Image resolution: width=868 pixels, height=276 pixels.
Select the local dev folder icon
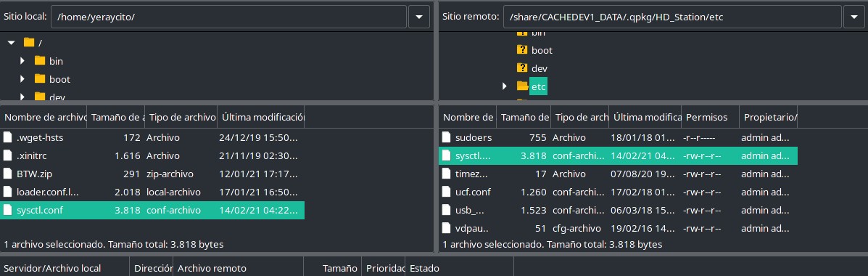[x=40, y=97]
